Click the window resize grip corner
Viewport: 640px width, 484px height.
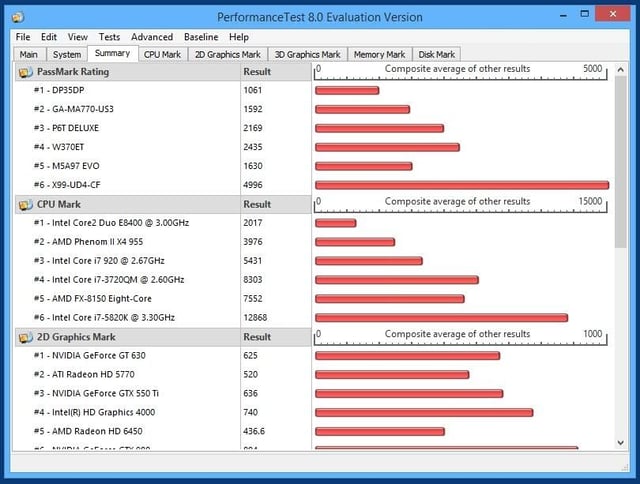coord(625,467)
